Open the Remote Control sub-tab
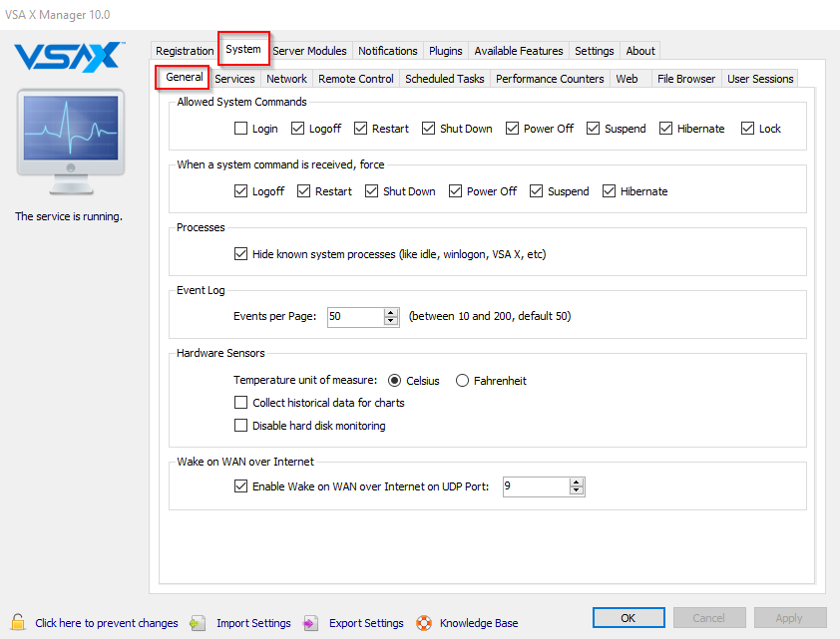840x639 pixels. tap(356, 79)
